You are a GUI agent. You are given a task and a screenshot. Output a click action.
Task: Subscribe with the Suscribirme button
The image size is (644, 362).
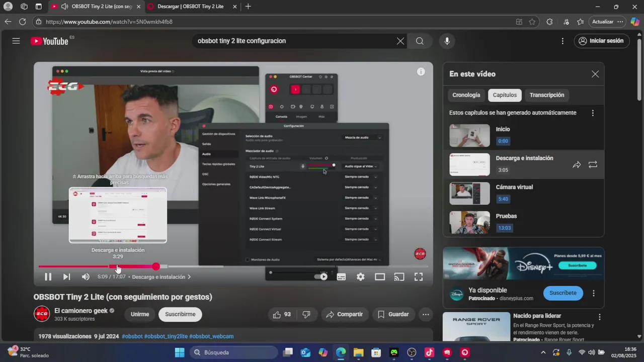[180, 314]
